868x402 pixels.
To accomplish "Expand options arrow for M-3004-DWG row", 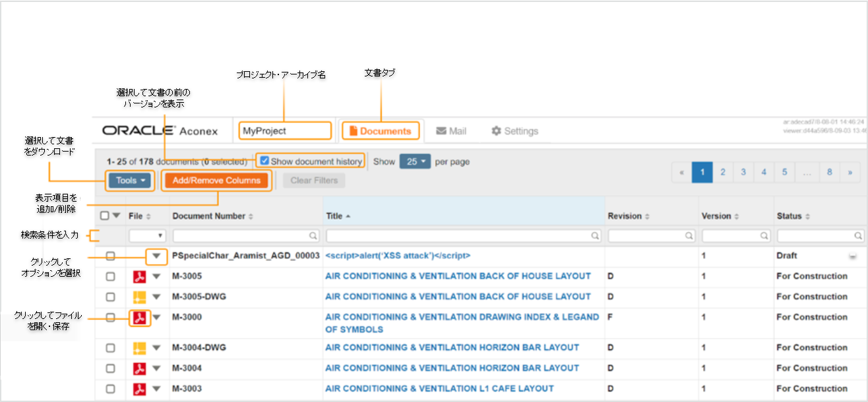I will (x=156, y=347).
